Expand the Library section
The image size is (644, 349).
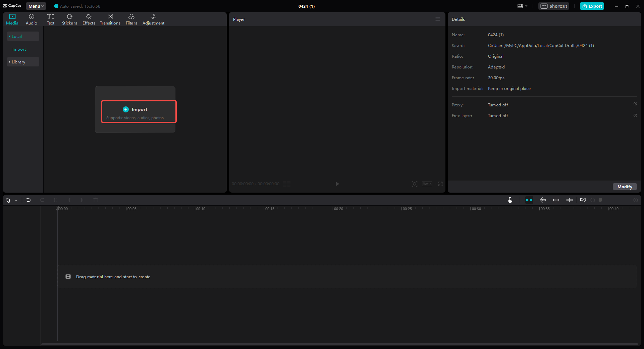tap(18, 62)
